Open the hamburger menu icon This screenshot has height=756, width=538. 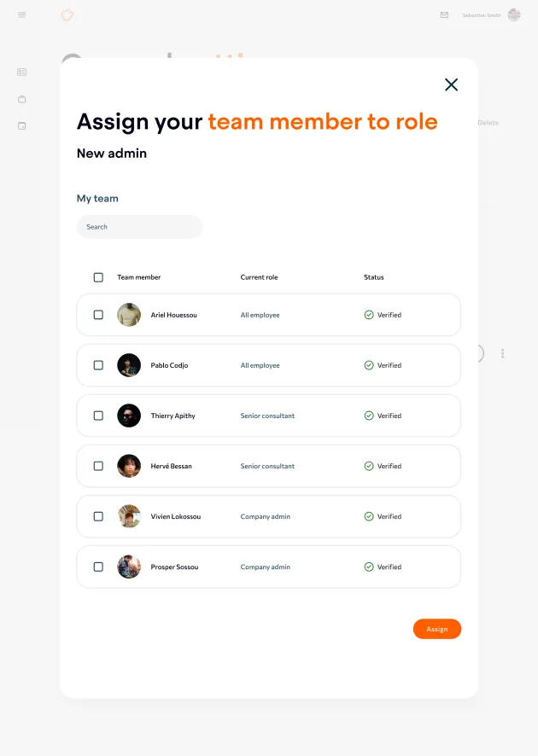pos(21,15)
